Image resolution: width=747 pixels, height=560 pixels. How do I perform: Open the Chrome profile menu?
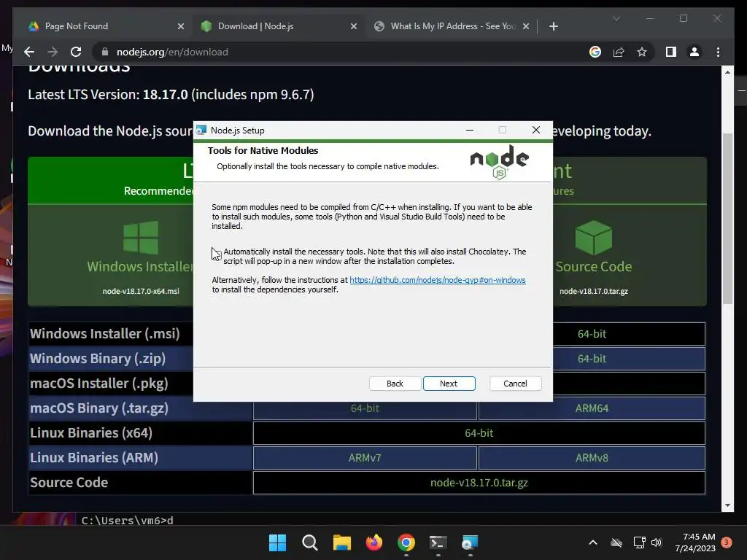click(694, 52)
